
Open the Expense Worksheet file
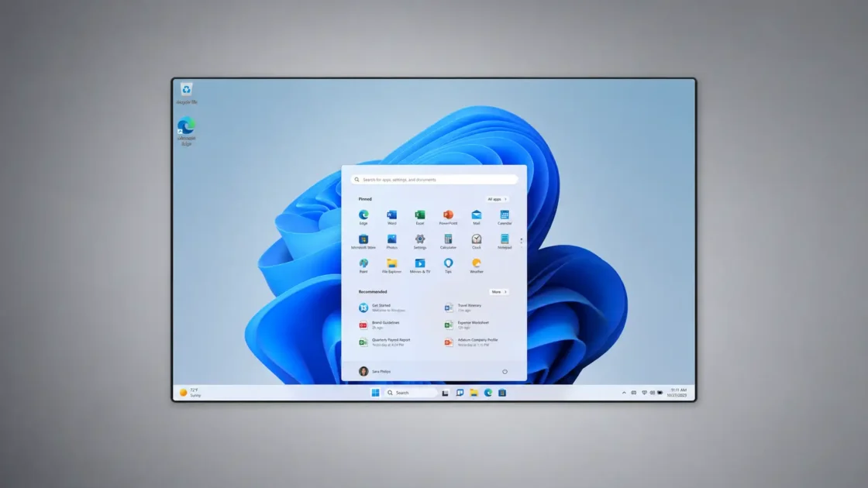467,325
